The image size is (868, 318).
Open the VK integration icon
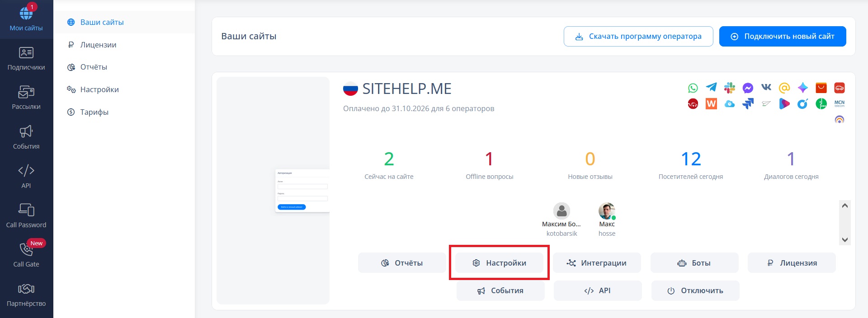tap(766, 87)
